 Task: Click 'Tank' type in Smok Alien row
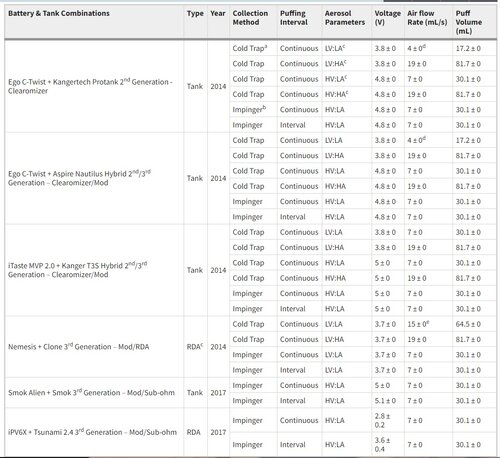pos(195,393)
